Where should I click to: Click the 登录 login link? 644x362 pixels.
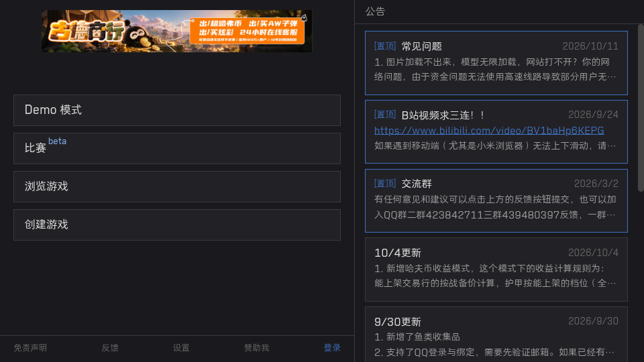coord(332,348)
